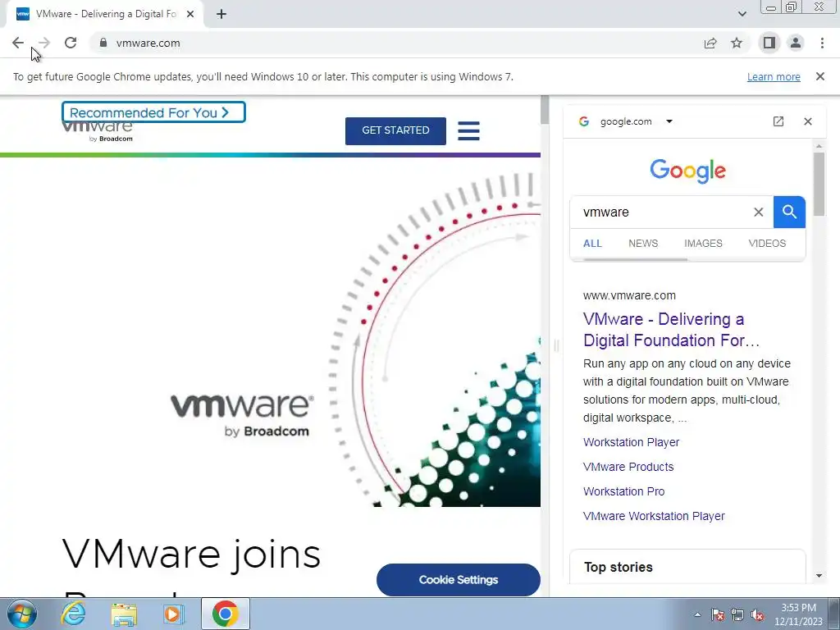Viewport: 840px width, 630px height.
Task: Click the side panel divider grip handle
Action: pyautogui.click(x=556, y=346)
